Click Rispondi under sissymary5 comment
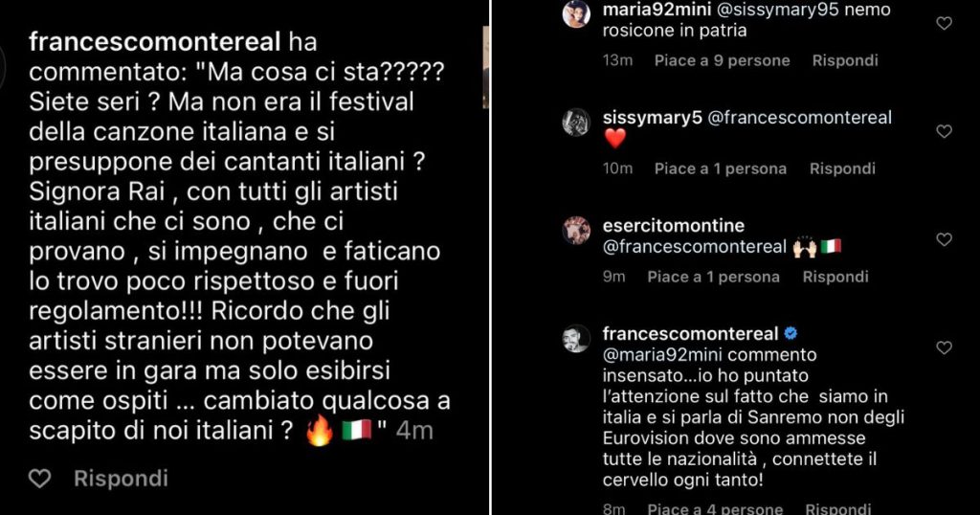This screenshot has width=980, height=515. [x=842, y=168]
